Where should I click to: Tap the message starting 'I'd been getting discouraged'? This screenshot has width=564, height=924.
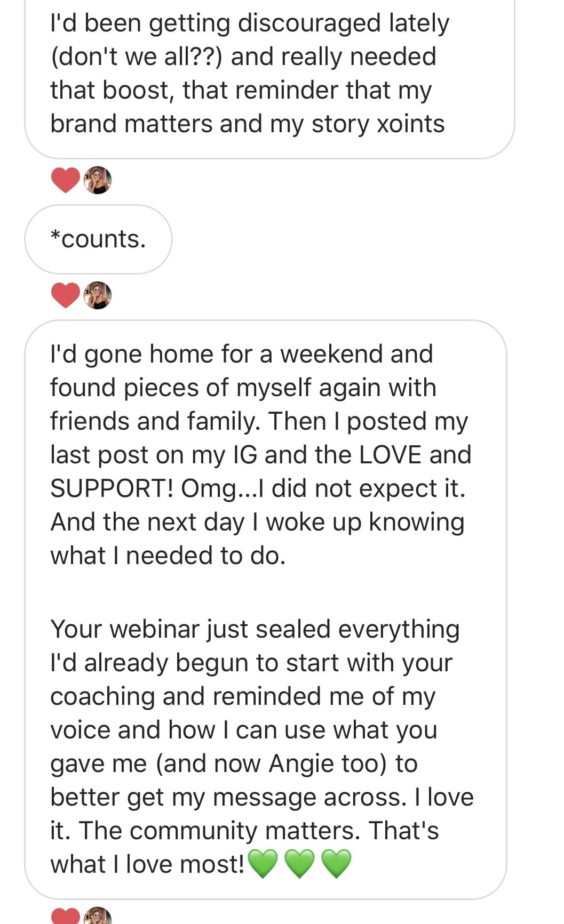(x=249, y=73)
